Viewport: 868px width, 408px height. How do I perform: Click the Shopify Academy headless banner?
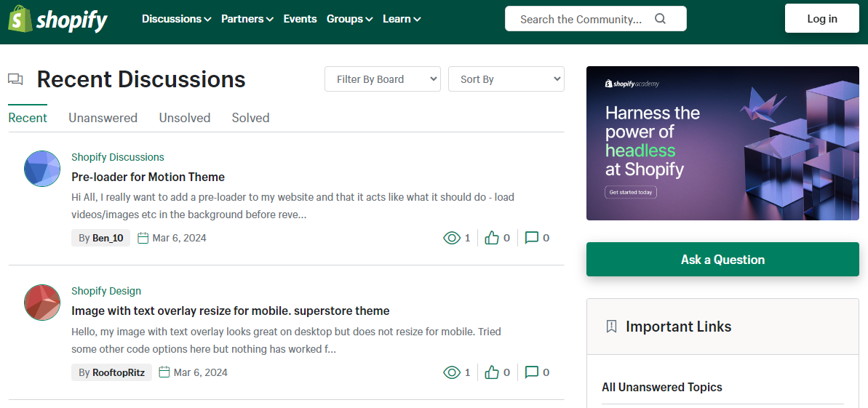pyautogui.click(x=722, y=143)
